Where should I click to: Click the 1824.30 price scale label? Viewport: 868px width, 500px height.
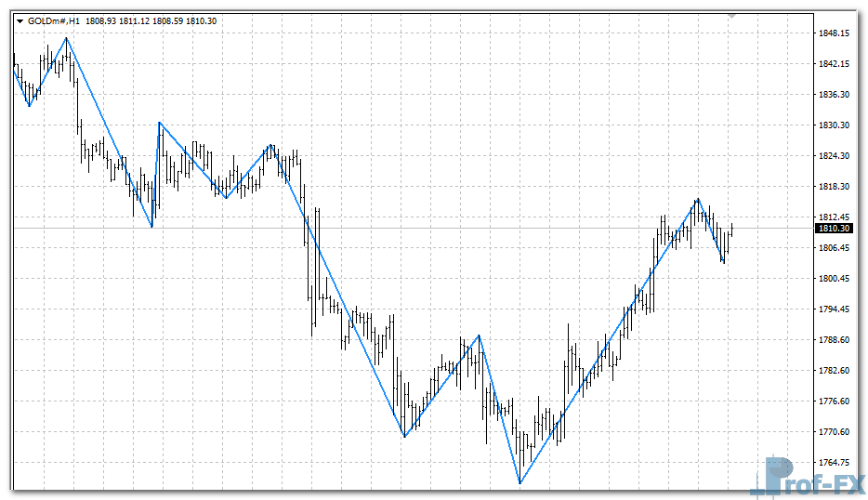[834, 156]
